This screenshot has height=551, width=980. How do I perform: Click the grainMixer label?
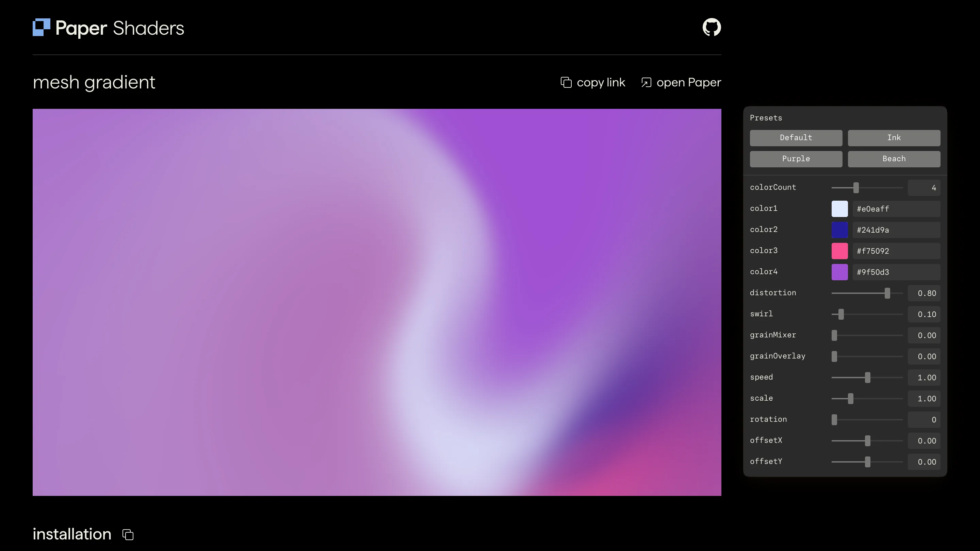point(773,335)
